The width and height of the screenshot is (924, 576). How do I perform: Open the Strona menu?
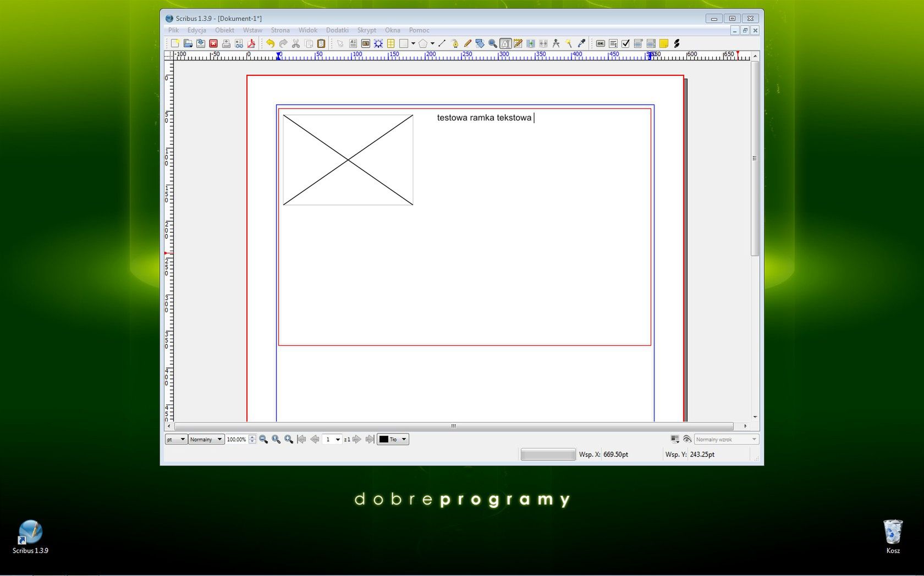coord(280,30)
